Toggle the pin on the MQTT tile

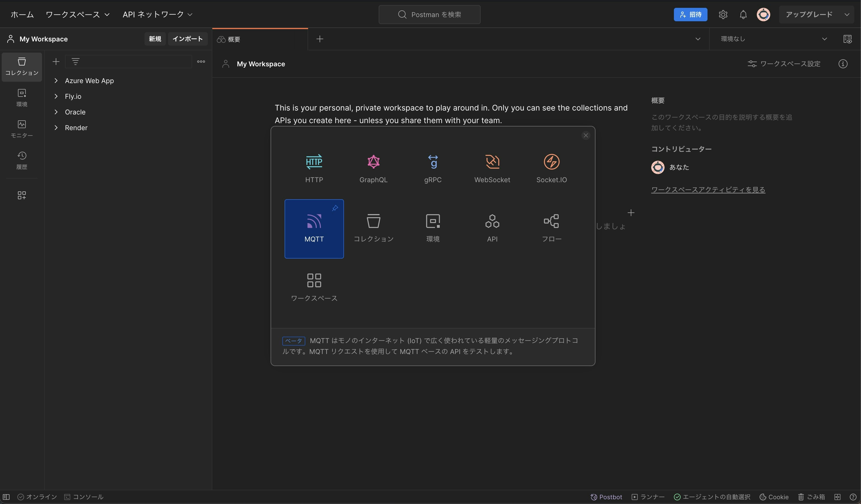pos(335,208)
